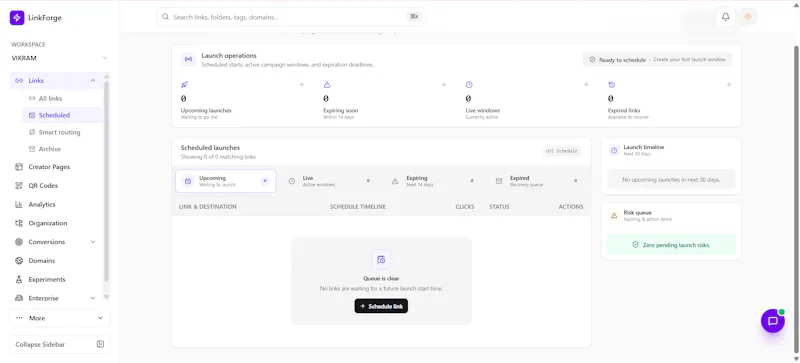
Task: Click the QR Codes icon
Action: click(x=19, y=185)
